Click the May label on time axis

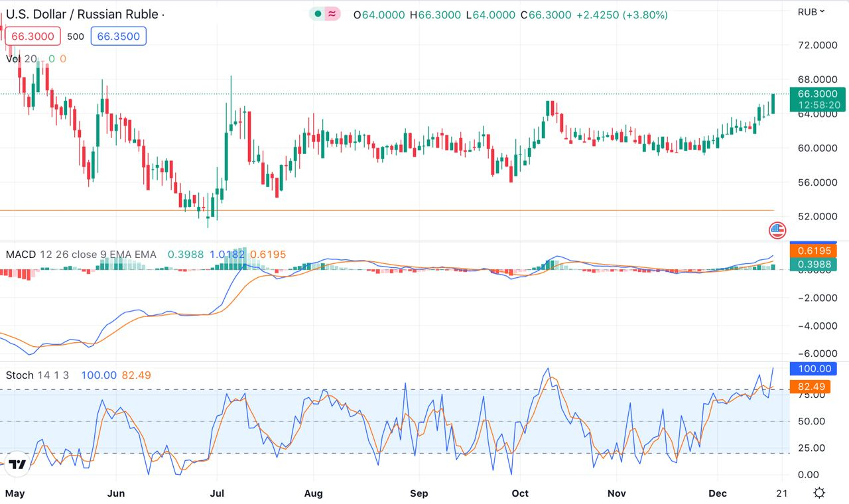click(x=15, y=493)
